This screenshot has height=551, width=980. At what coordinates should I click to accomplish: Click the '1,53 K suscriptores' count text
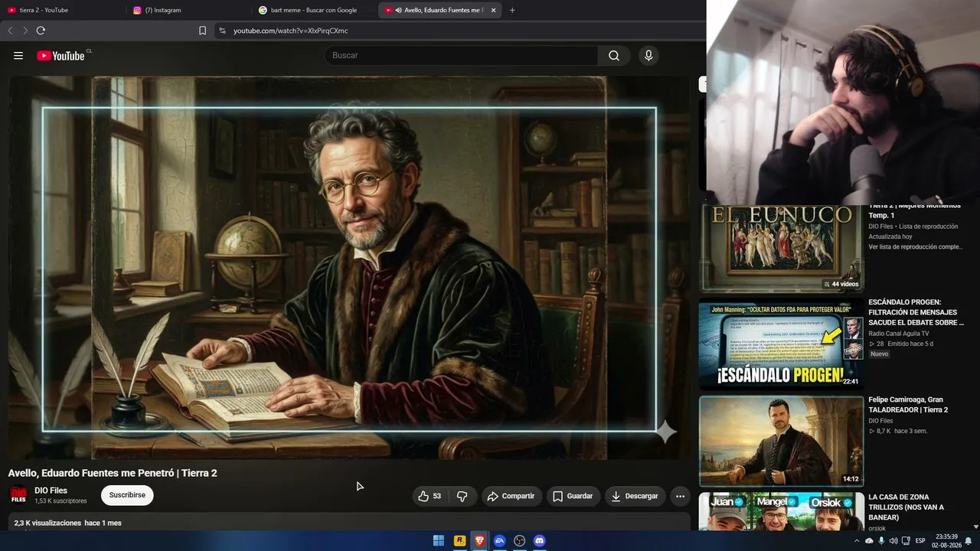[60, 501]
